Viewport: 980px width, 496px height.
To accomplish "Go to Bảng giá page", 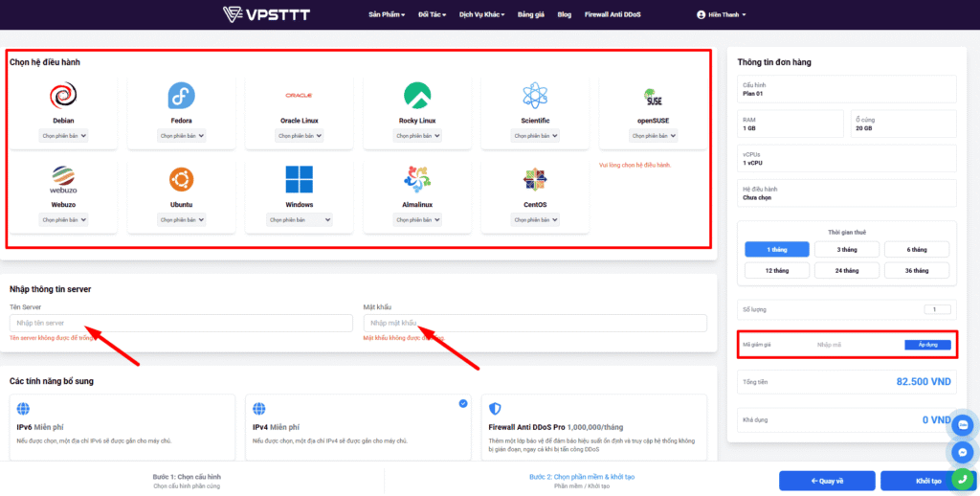I will [530, 14].
